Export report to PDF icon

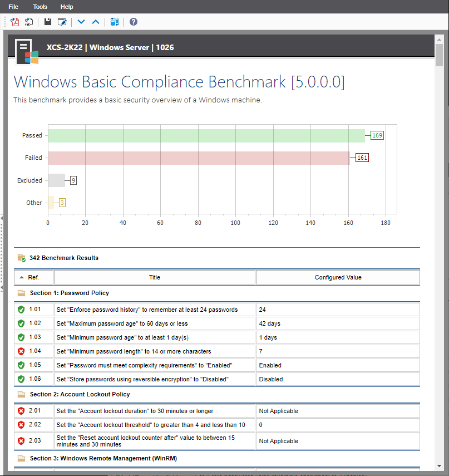point(14,22)
